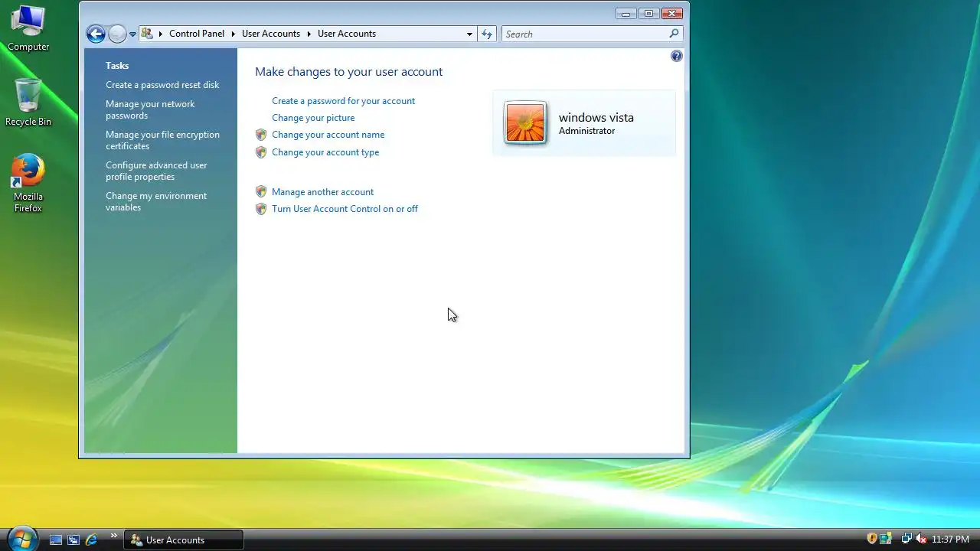Image resolution: width=980 pixels, height=551 pixels.
Task: Open Help with the blue question icon
Action: pyautogui.click(x=677, y=56)
